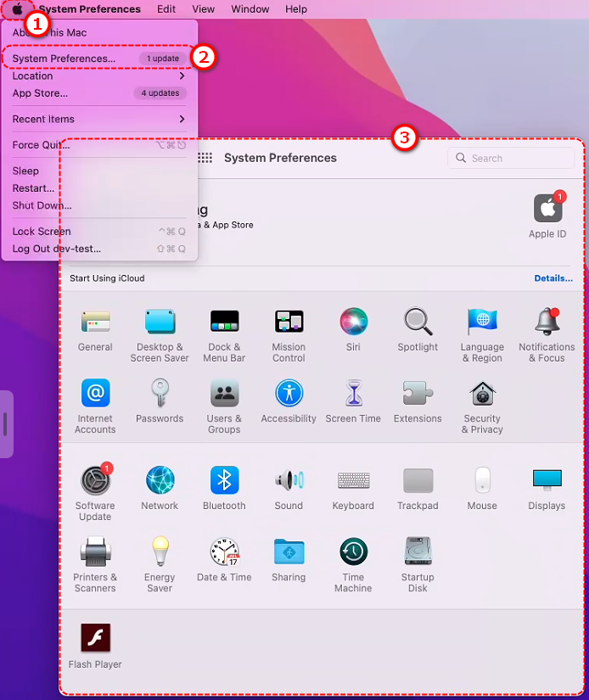Open Date & Time preferences
The width and height of the screenshot is (589, 700).
coord(224,559)
